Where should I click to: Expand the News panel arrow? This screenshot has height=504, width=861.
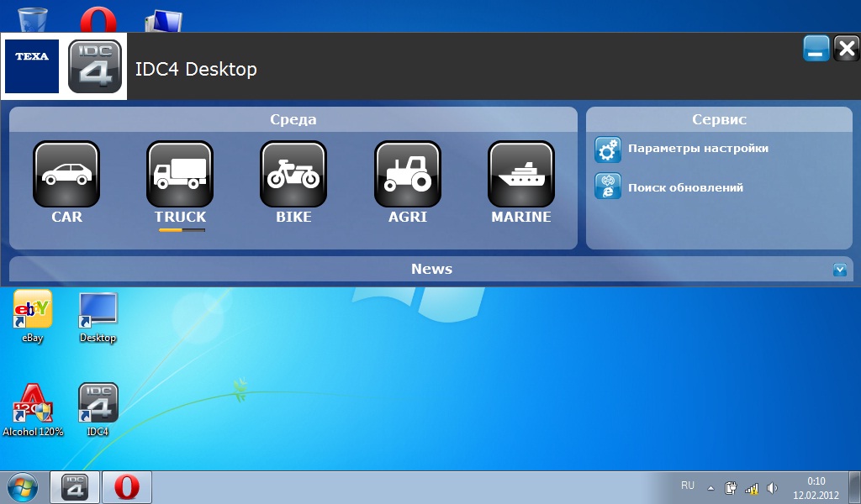click(x=840, y=270)
